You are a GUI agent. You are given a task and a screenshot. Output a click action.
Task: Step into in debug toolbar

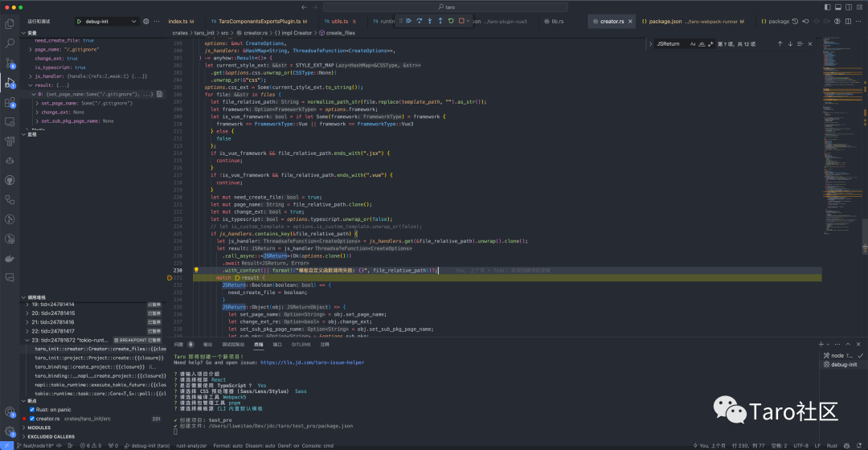[429, 21]
